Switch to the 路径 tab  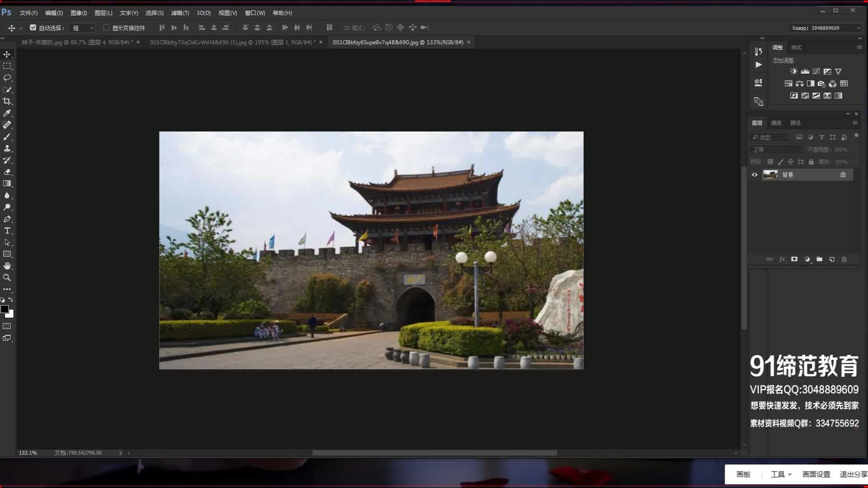(796, 123)
